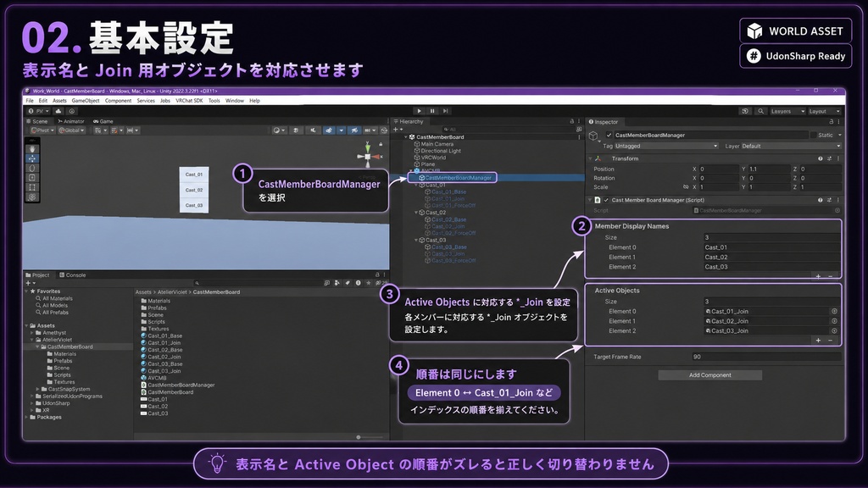Open Project panel create plus button

pos(30,283)
